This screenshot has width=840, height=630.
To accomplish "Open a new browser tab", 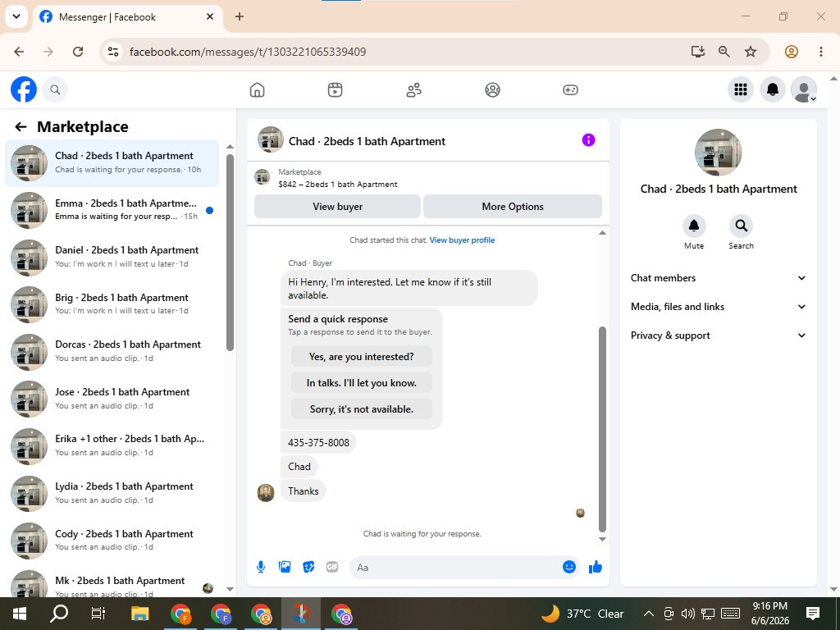I will click(x=240, y=16).
